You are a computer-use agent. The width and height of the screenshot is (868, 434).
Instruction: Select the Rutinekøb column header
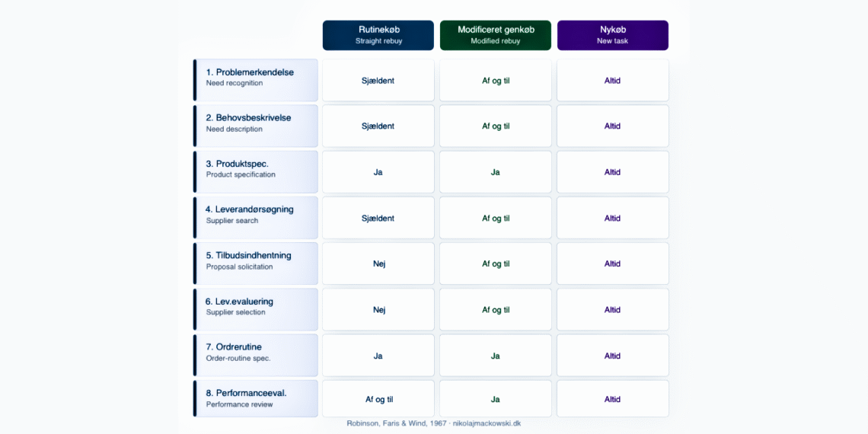tap(378, 35)
